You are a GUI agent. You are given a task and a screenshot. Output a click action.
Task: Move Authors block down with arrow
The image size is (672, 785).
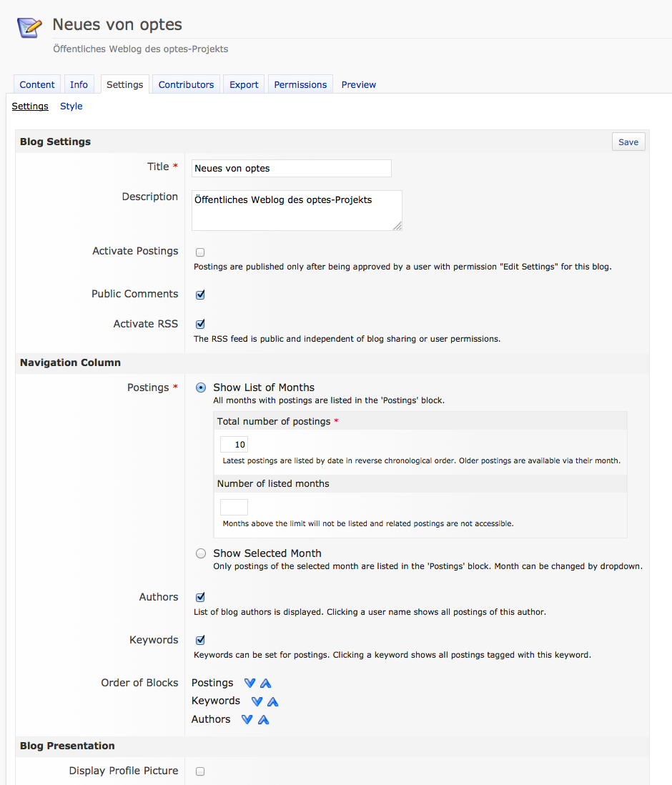247,720
